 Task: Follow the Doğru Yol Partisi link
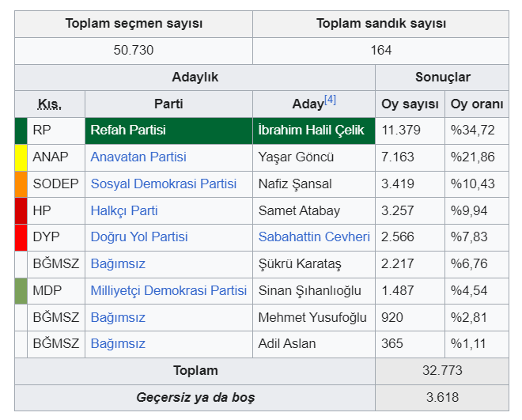click(139, 237)
